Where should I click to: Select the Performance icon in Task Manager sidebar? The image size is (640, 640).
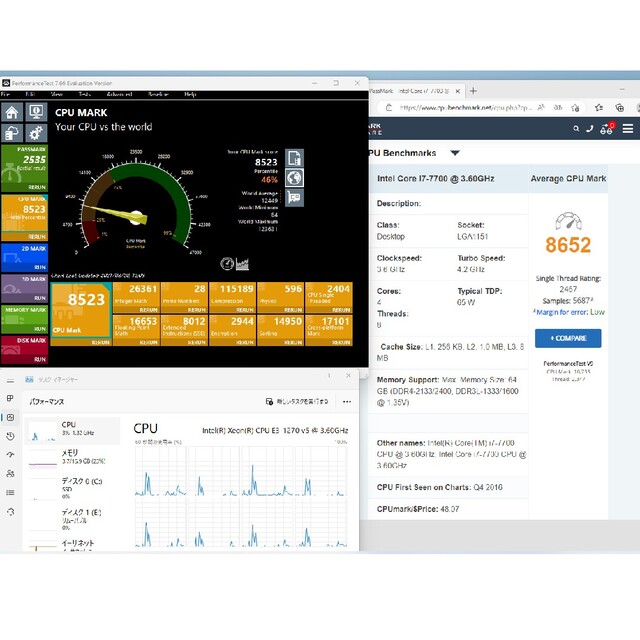point(10,417)
